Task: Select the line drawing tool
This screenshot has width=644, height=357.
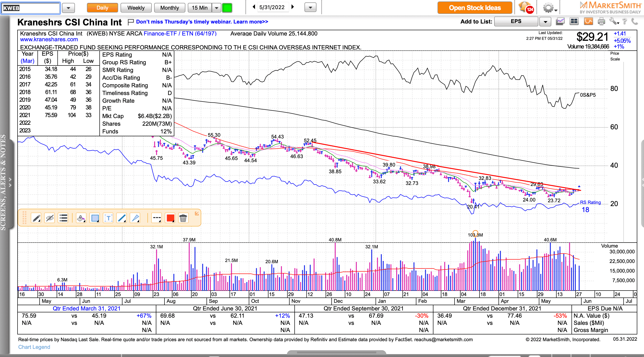Action: pyautogui.click(x=122, y=218)
